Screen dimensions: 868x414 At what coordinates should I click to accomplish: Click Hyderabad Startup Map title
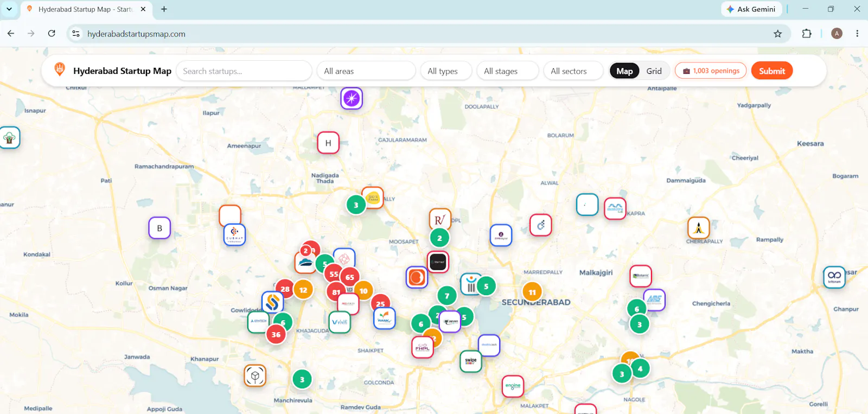[122, 71]
